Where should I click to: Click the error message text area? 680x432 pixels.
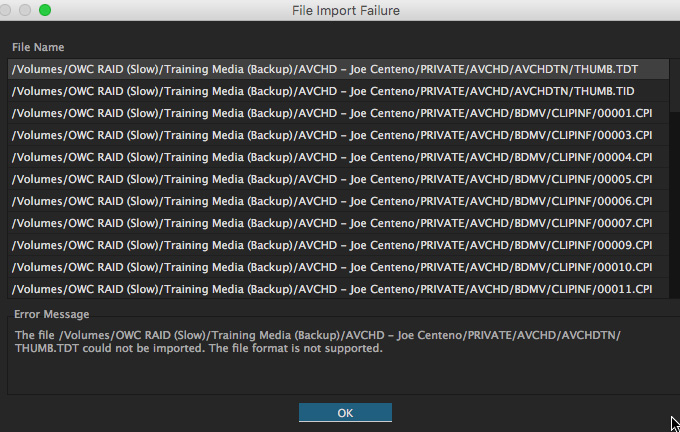click(x=343, y=356)
